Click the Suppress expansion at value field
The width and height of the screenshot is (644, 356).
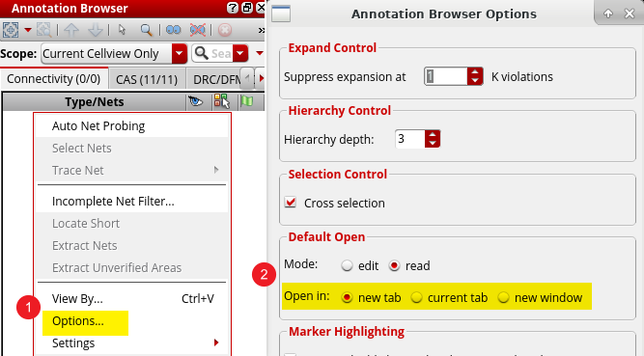pos(446,76)
